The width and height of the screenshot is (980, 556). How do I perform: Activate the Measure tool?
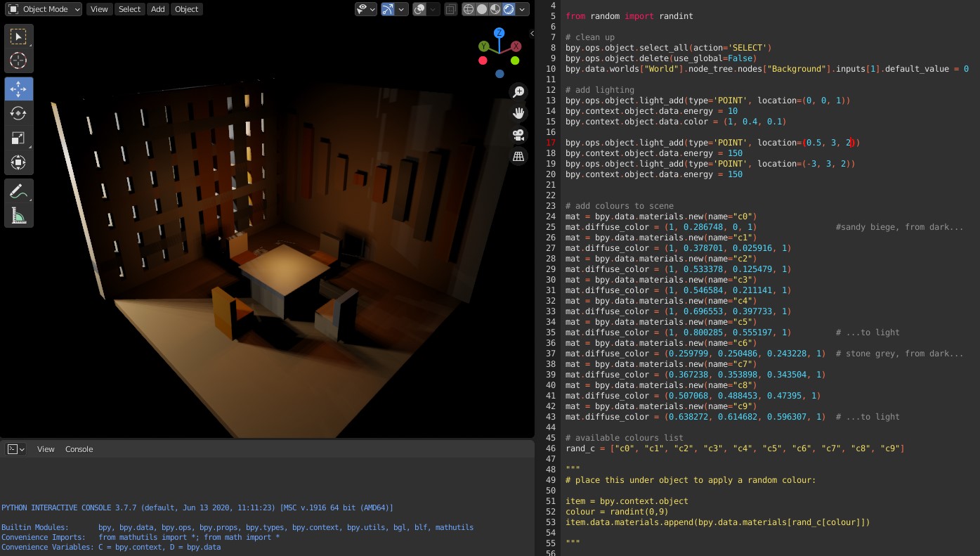tap(19, 215)
